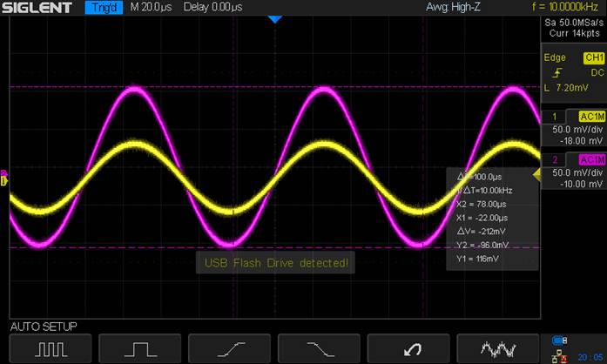Viewport: 607px width, 364px height.
Task: Click the M 20.0µs timebase readout
Action: 151,7
